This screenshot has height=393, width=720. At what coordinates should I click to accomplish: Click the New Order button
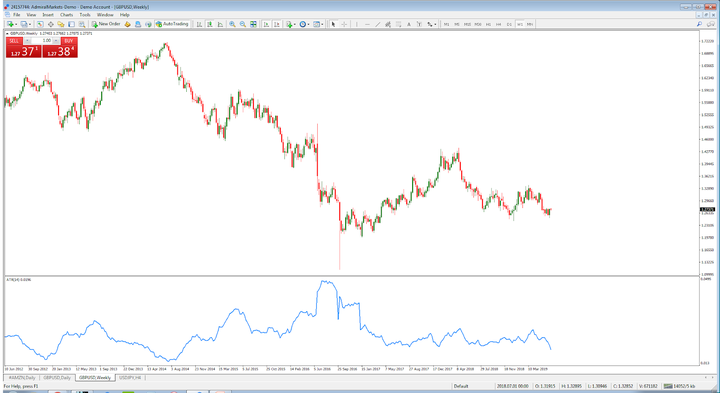(x=106, y=24)
